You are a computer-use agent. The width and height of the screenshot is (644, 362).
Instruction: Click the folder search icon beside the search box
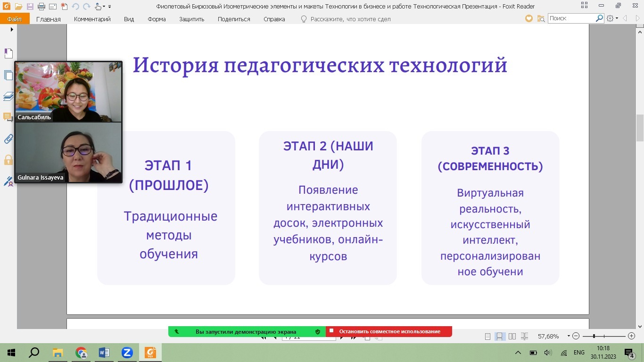click(599, 18)
